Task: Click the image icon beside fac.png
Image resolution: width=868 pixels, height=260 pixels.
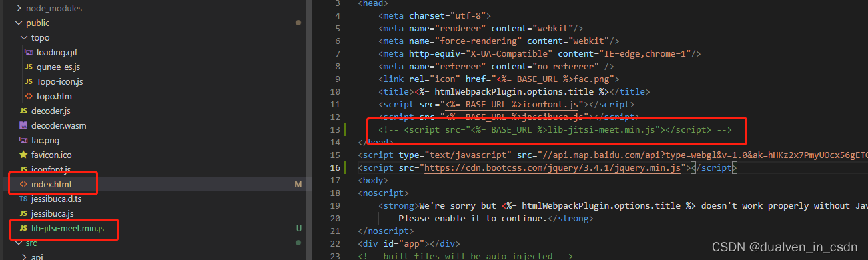Action: pos(23,141)
